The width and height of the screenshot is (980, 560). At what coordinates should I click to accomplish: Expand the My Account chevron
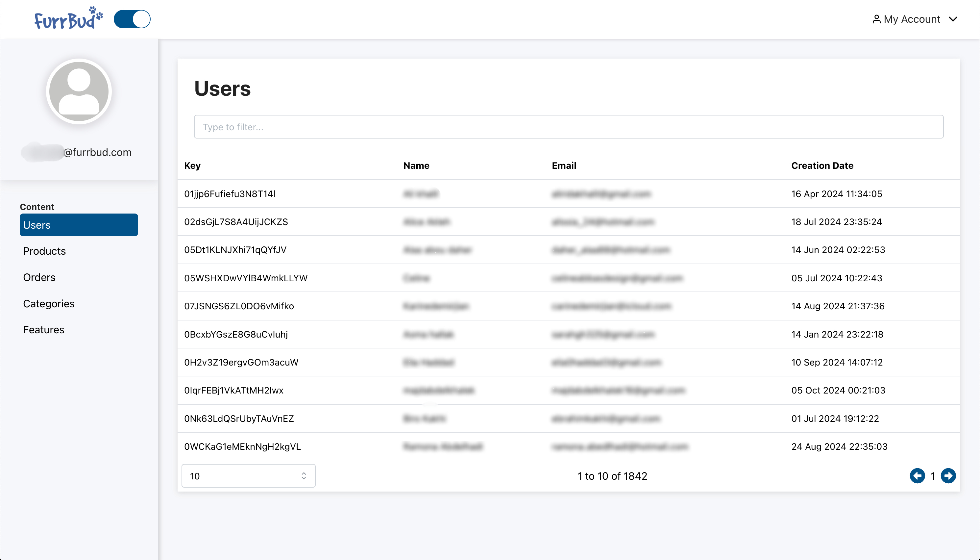click(x=953, y=19)
